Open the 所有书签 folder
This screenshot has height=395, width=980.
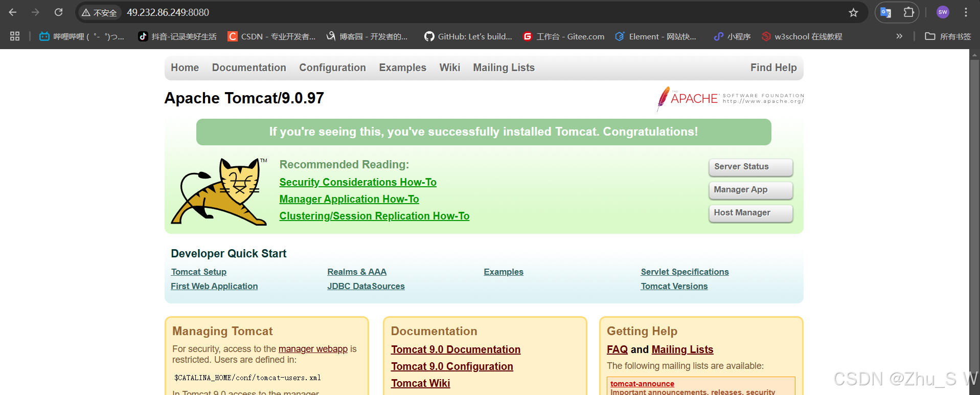tap(948, 36)
